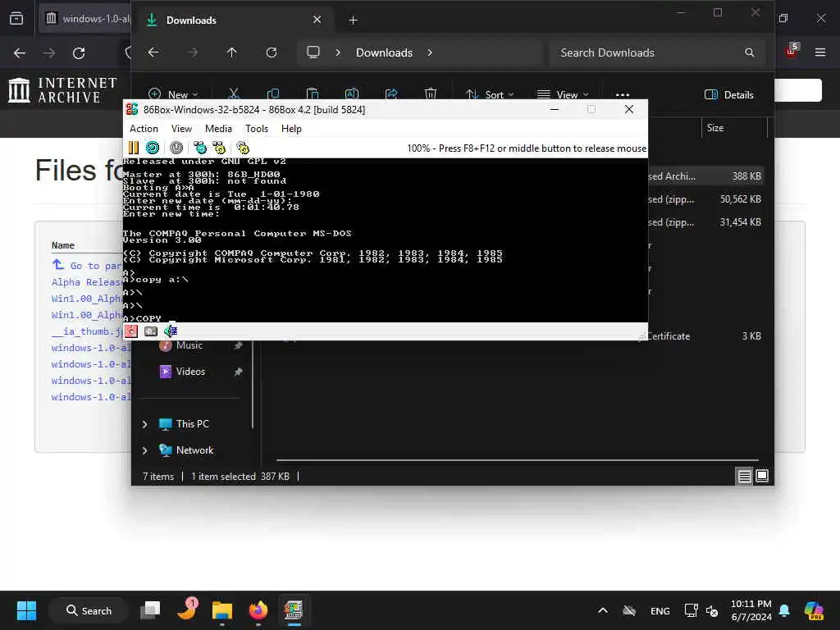Click the PC icon in the Explorer address bar
The height and width of the screenshot is (630, 840).
313,52
